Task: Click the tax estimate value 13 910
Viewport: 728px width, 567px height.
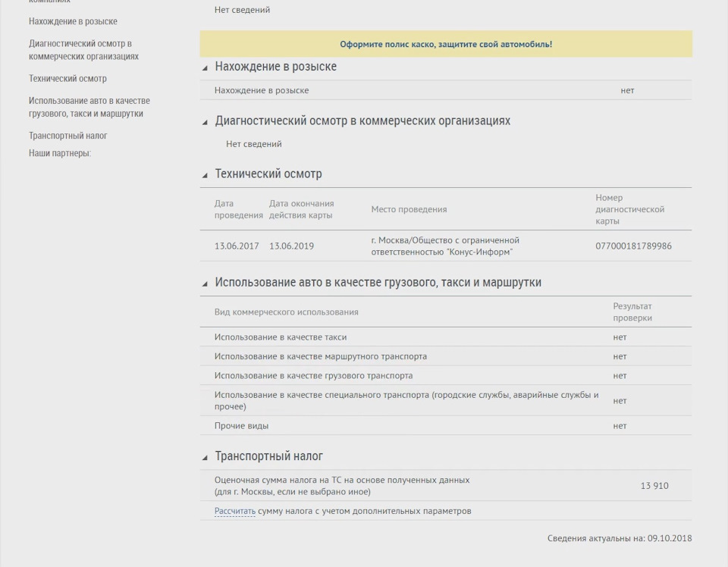Action: click(x=654, y=486)
